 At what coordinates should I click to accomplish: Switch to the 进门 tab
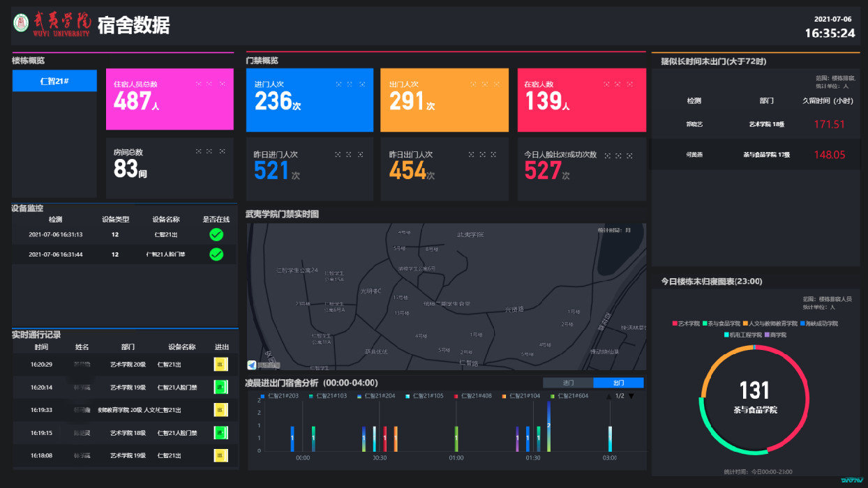568,383
